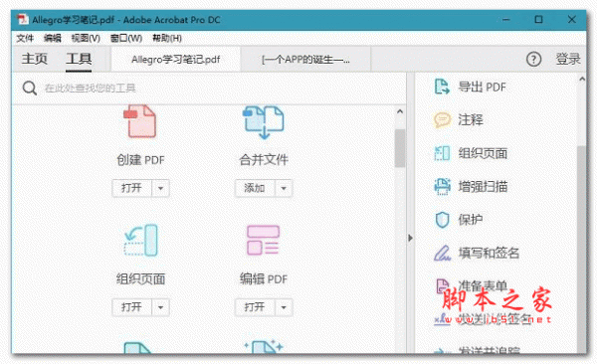Click the Combine Files (合并文件) icon
Viewport: 597px width, 364px height.
pos(263,122)
